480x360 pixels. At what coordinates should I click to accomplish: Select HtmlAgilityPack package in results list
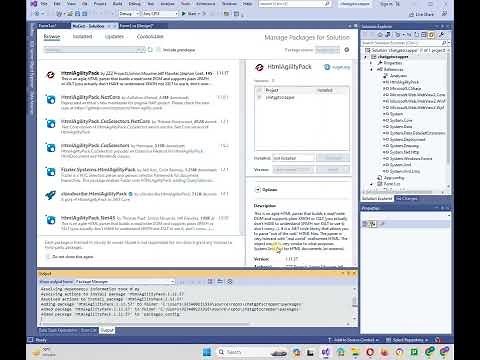pos(139,78)
